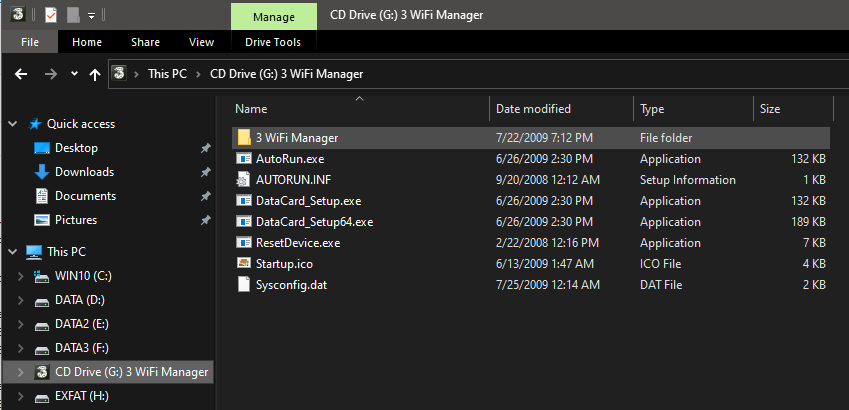The width and height of the screenshot is (849, 410).
Task: Collapse the Quick access section
Action: 13,124
